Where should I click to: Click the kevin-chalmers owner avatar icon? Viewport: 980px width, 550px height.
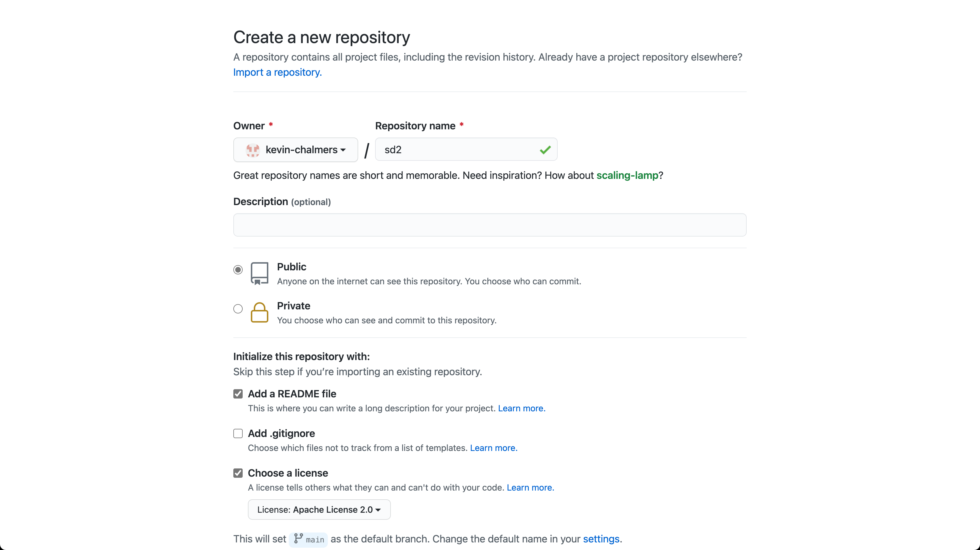click(253, 150)
